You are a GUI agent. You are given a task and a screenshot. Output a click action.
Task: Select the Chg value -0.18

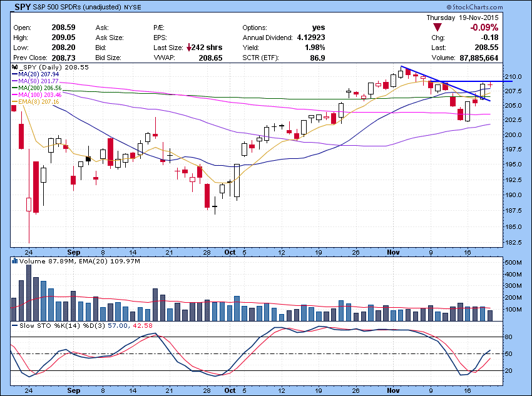(490, 38)
